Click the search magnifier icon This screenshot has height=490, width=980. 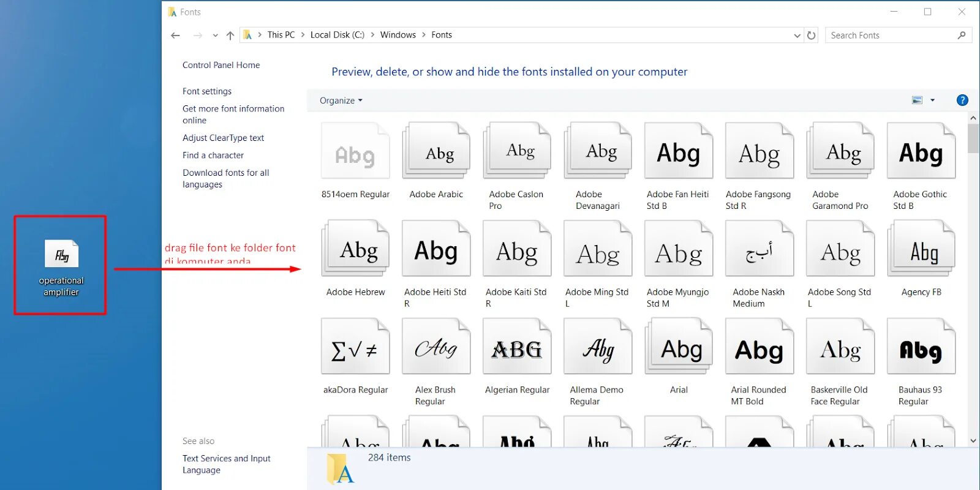(x=962, y=35)
